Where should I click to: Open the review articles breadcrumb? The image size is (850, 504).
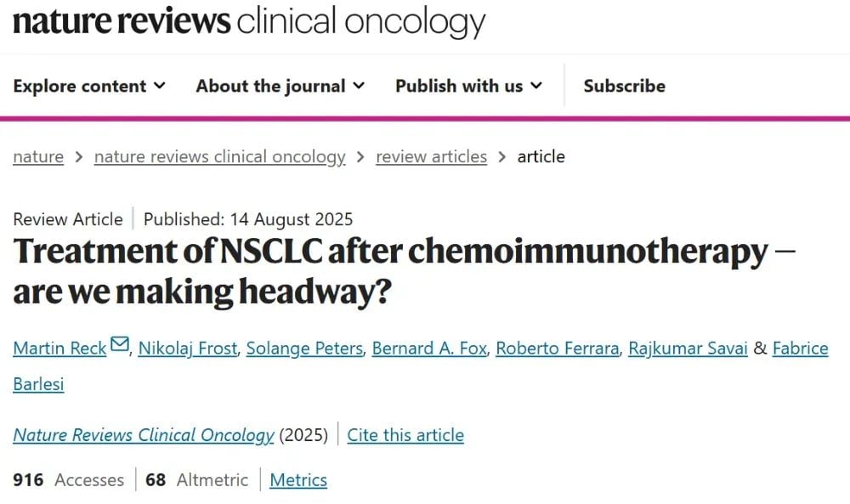[x=431, y=156]
